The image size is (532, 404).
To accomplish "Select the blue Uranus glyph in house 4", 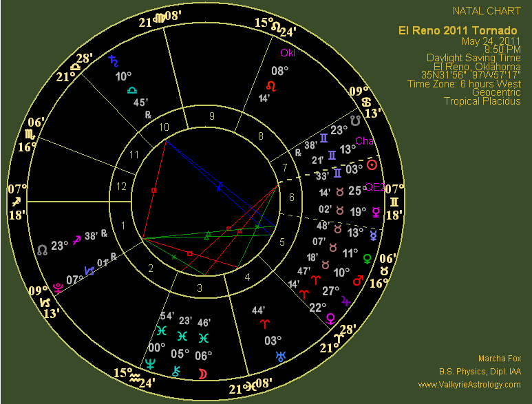I will 281,356.
